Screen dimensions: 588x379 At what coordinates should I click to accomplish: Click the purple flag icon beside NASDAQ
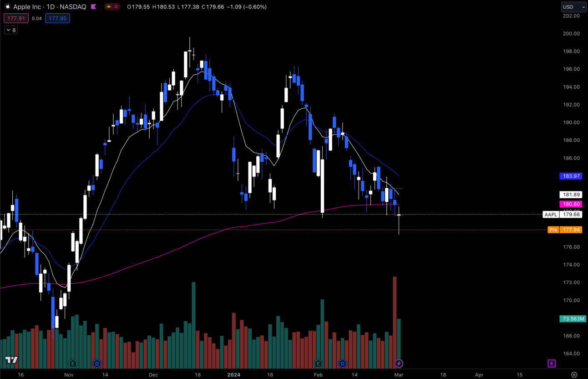93,7
